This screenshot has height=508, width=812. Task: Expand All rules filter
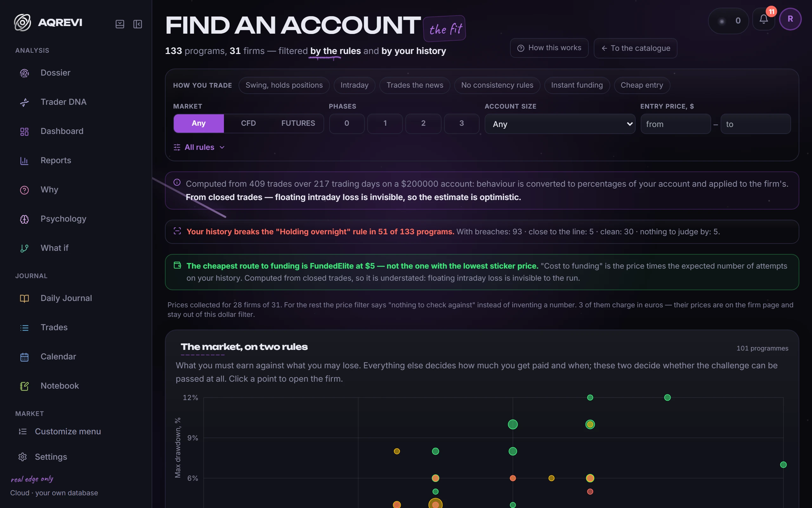point(199,147)
